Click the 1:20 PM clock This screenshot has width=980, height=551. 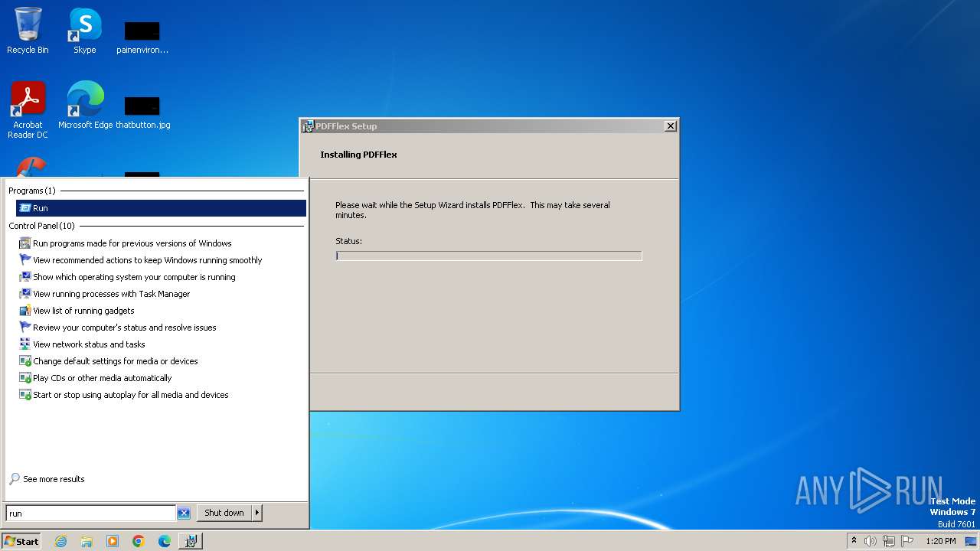tap(941, 541)
